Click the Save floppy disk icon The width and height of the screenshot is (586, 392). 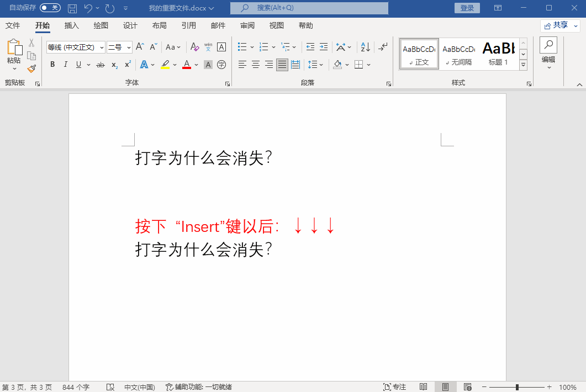[72, 8]
